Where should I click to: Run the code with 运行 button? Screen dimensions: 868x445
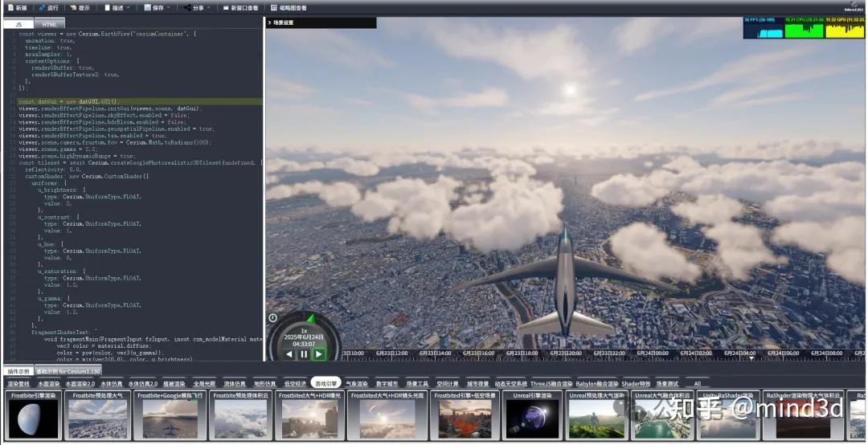pos(48,7)
